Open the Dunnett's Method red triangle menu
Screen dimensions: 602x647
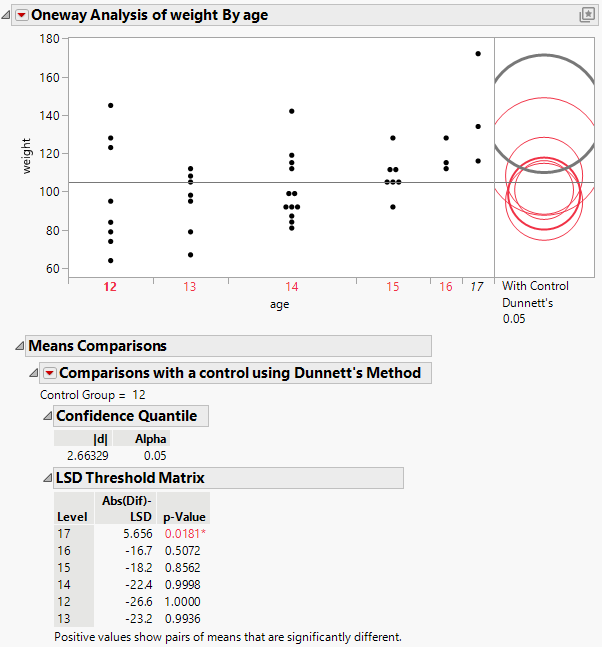point(50,373)
